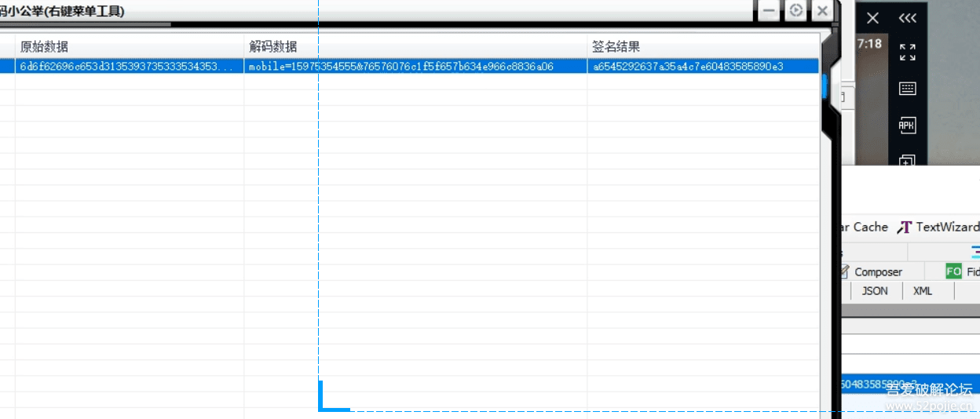This screenshot has height=419, width=980.
Task: Select the decoded mobile=15975354555 cell
Action: pyautogui.click(x=401, y=67)
